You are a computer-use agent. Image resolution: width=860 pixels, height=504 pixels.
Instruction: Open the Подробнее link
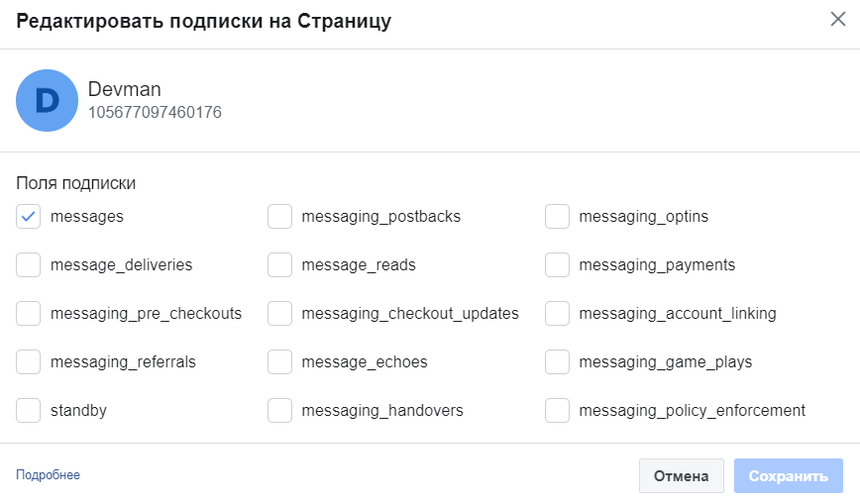48,475
